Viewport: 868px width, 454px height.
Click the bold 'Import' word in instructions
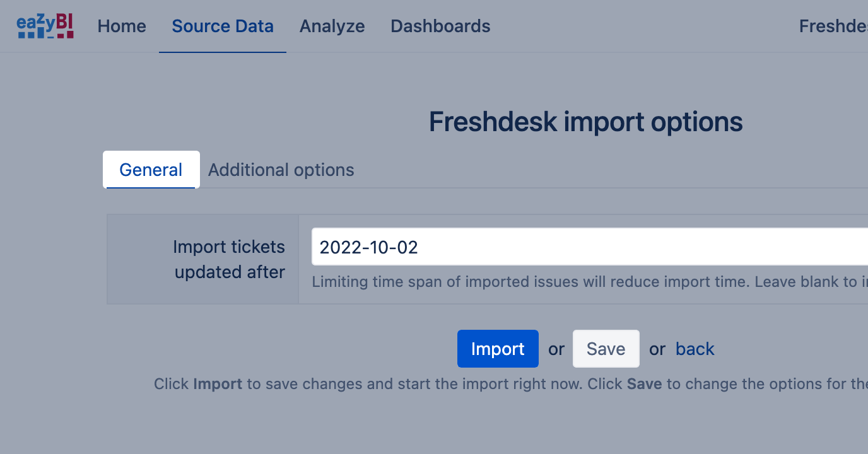pos(218,384)
